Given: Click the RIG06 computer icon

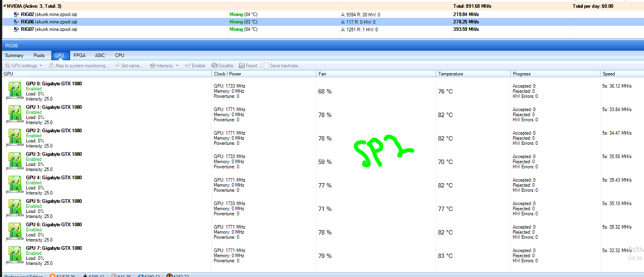Looking at the screenshot, I should click(17, 22).
